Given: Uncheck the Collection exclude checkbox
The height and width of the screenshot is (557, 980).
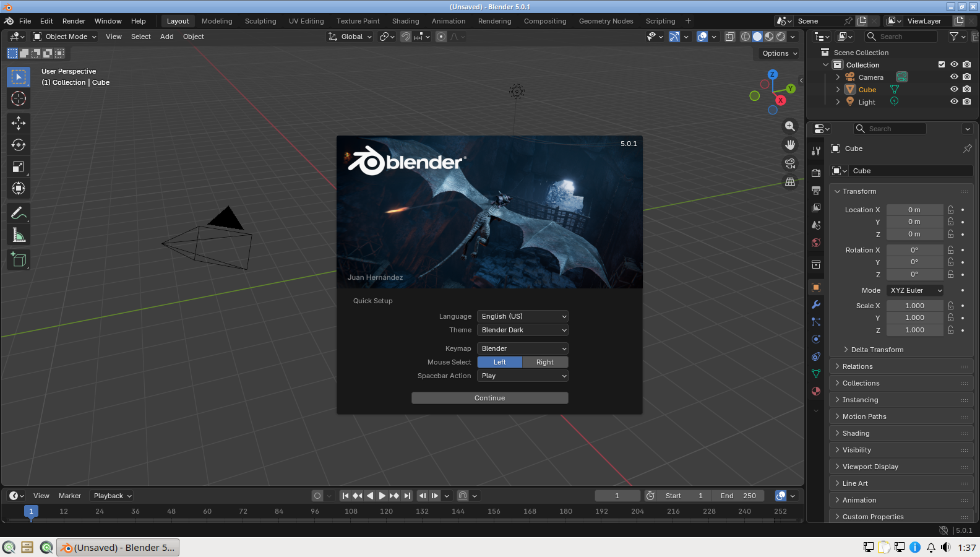Looking at the screenshot, I should pyautogui.click(x=942, y=64).
